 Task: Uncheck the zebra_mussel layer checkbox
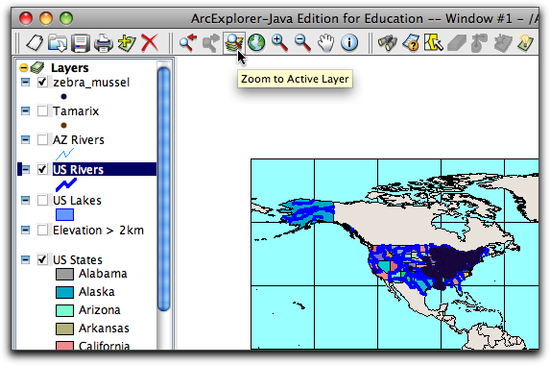coord(42,82)
